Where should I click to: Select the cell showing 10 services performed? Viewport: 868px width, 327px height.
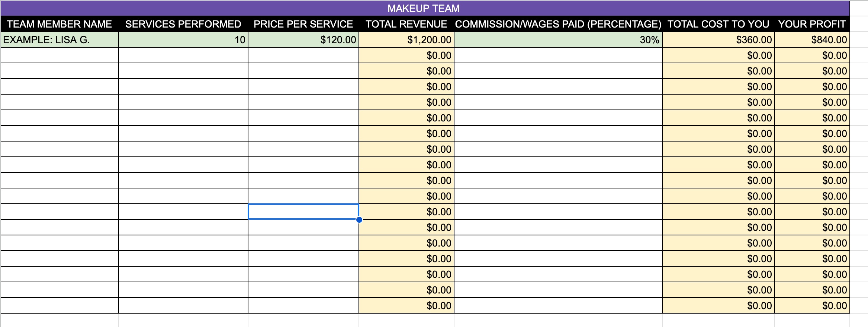click(x=183, y=40)
